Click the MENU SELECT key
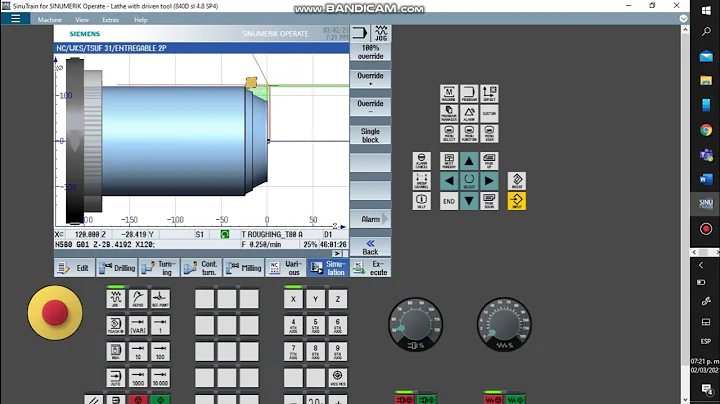Viewport: 720px width, 404px height. click(x=449, y=133)
